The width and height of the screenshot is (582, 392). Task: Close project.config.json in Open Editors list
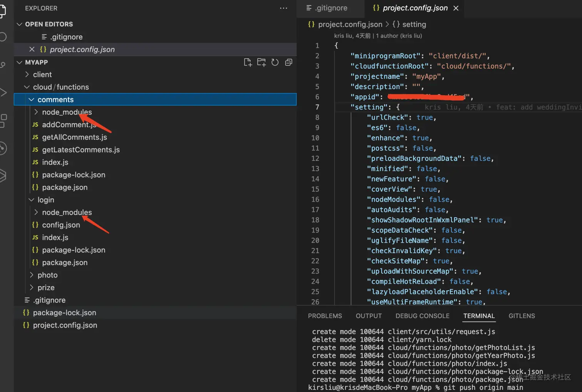[32, 49]
